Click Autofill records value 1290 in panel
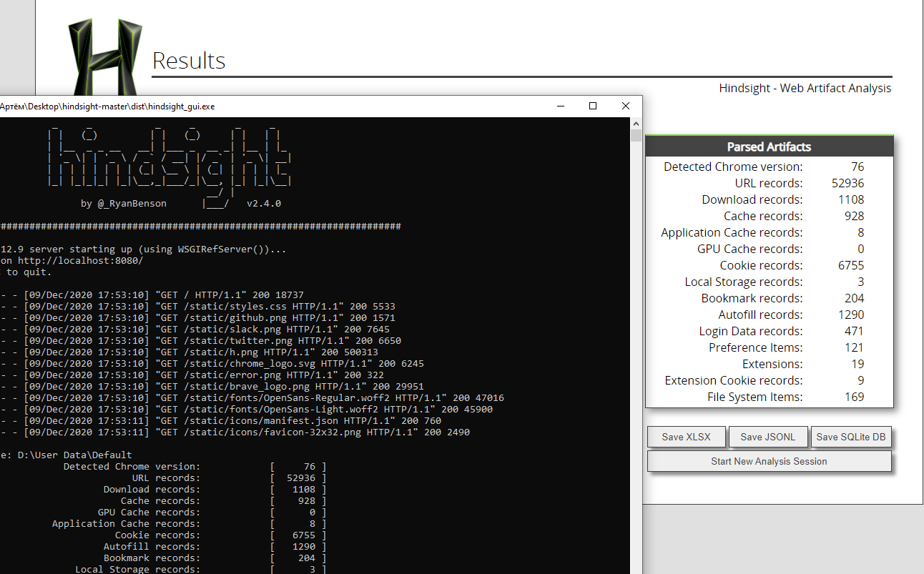This screenshot has width=924, height=574. point(850,315)
